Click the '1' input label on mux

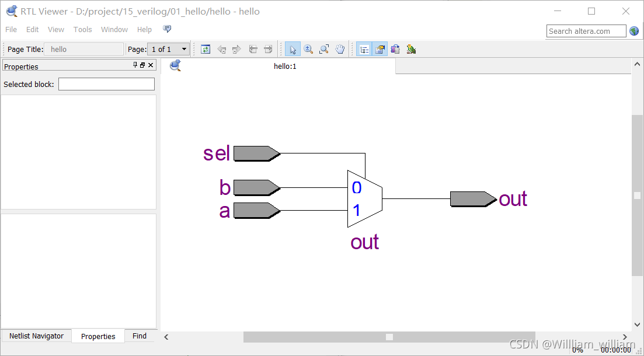(x=356, y=211)
